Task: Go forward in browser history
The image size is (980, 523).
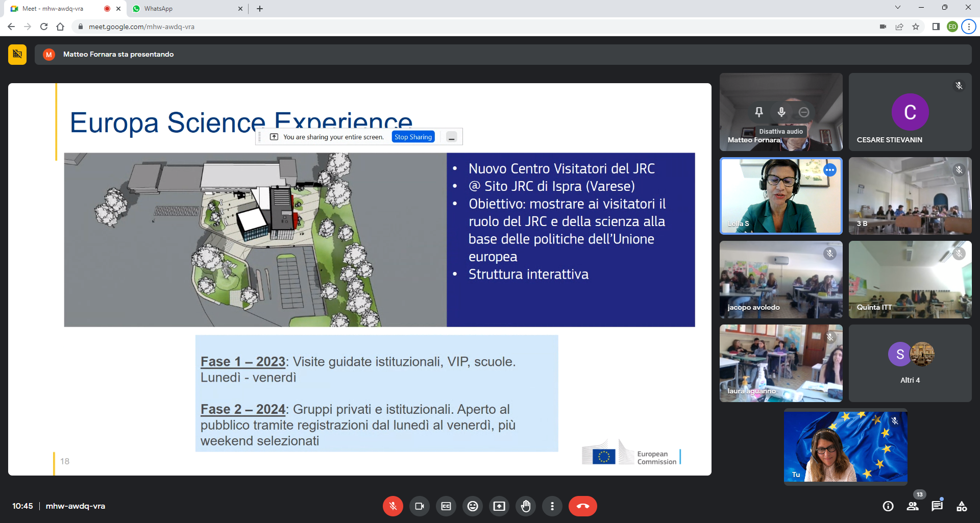Action: [x=28, y=27]
